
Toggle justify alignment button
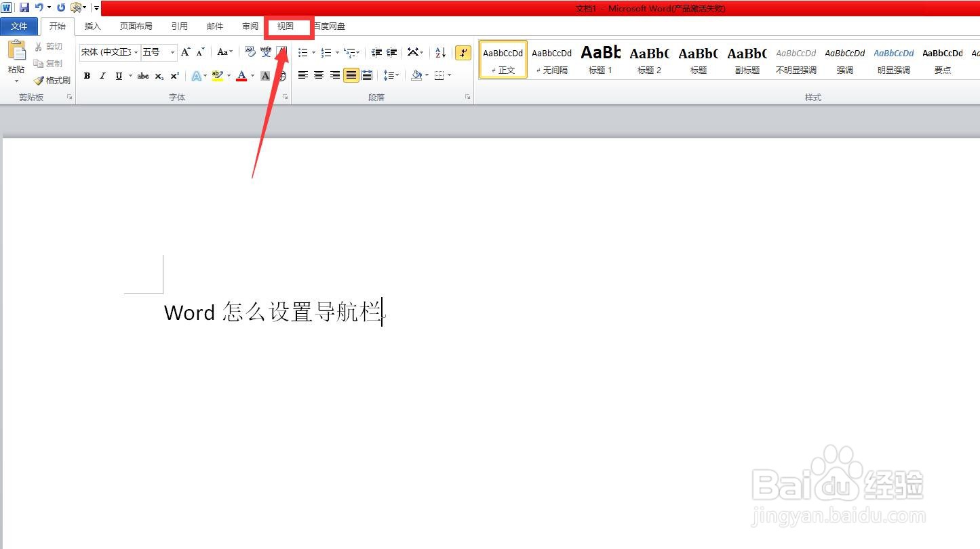(351, 75)
